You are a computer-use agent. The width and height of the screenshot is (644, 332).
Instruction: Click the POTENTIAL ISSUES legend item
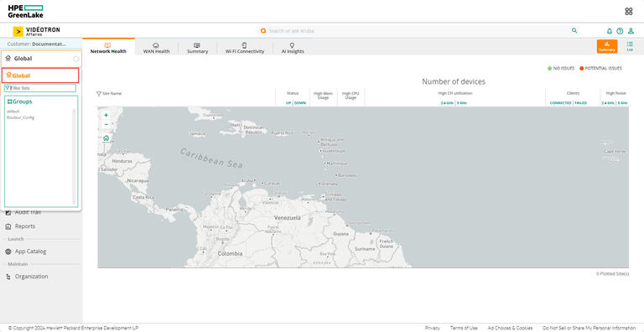[601, 68]
